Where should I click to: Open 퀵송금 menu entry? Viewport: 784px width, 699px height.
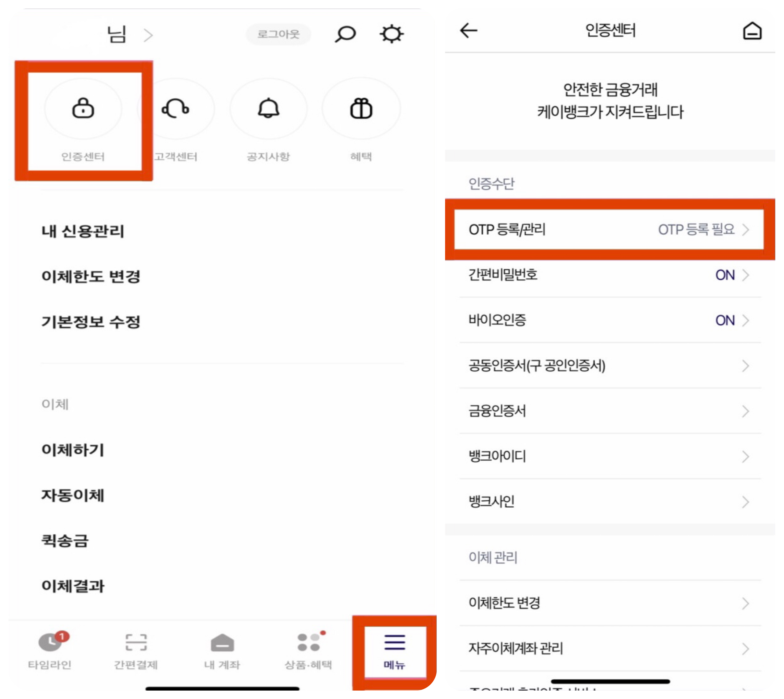tap(65, 541)
